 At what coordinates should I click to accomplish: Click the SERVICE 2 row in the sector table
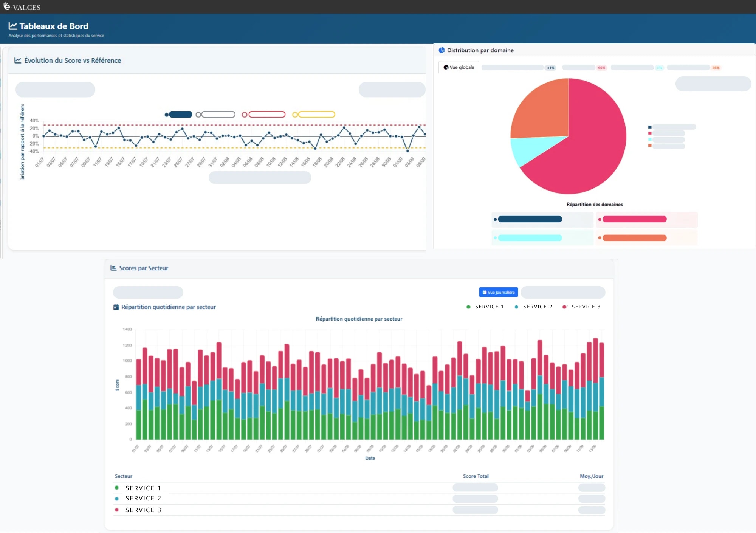(x=359, y=499)
